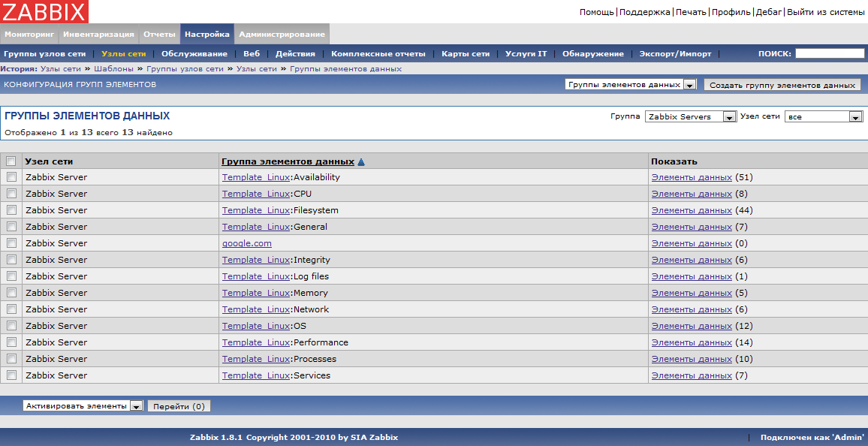Click Выйти из системы link

825,11
